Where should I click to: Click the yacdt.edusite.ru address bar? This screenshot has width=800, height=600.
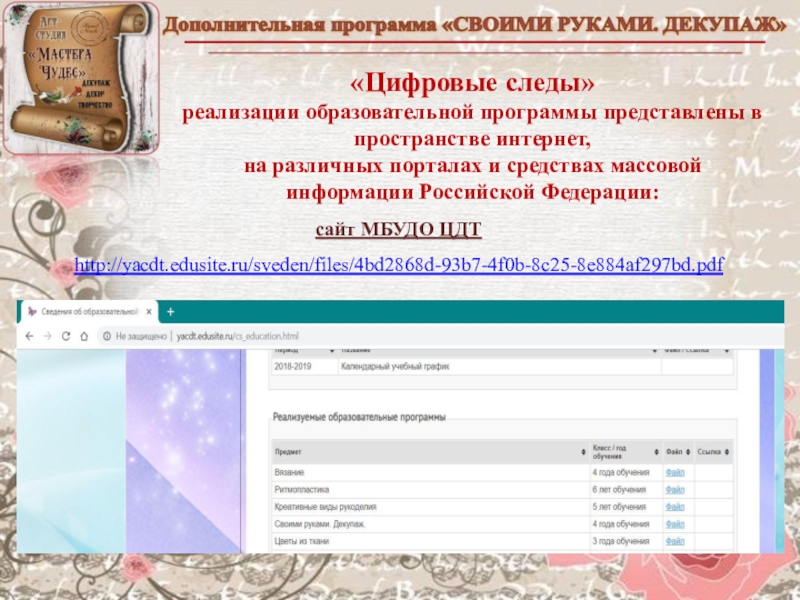click(x=237, y=336)
